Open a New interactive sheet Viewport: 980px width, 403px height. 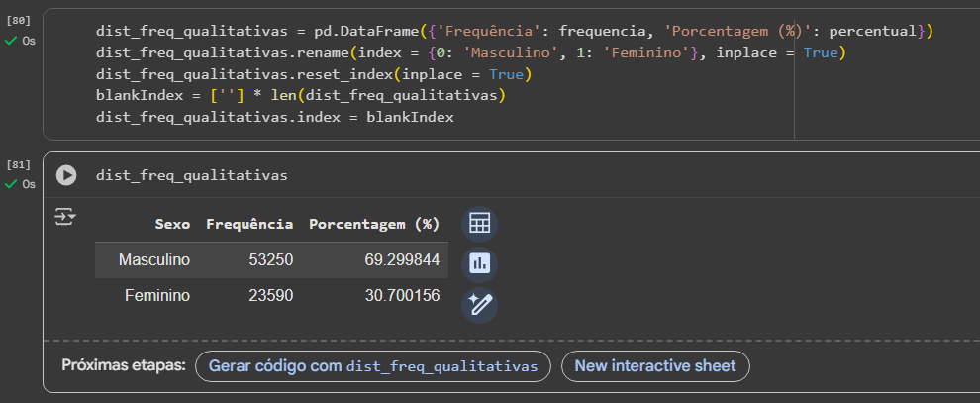coord(655,366)
